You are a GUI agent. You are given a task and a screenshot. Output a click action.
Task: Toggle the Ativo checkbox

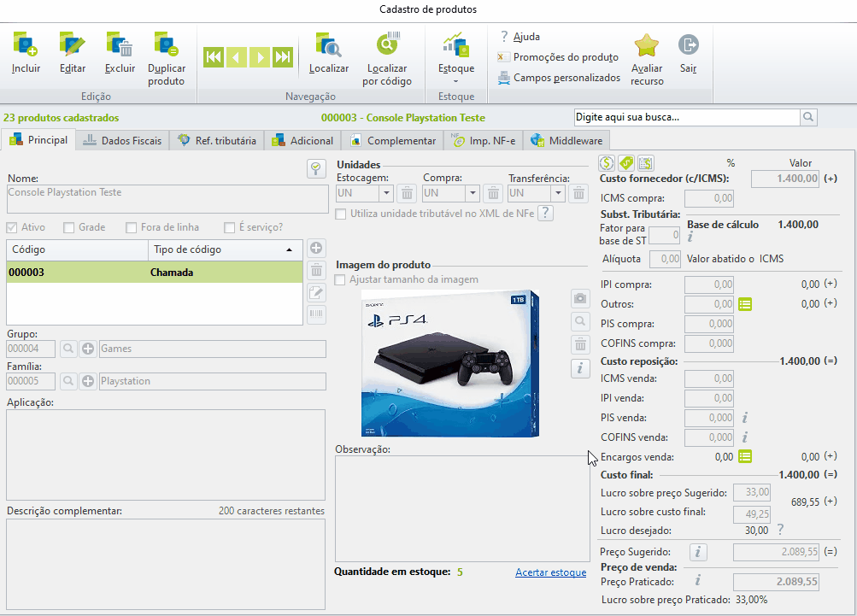click(11, 227)
